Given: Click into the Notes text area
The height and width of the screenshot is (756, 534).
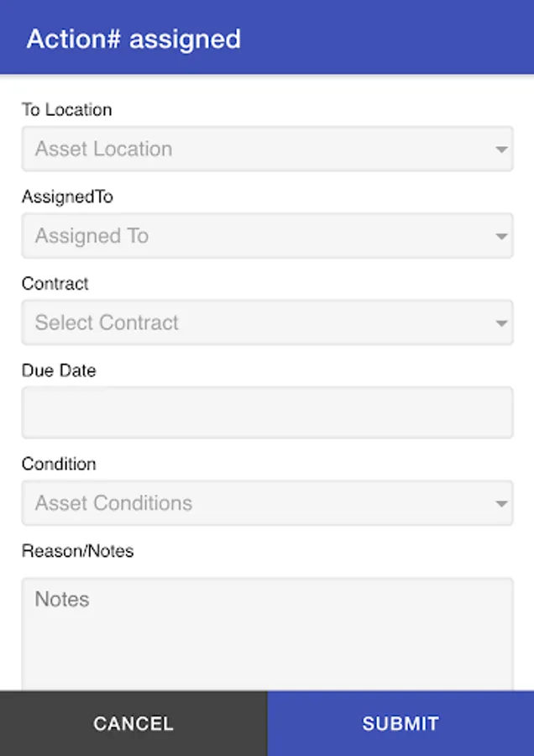Looking at the screenshot, I should point(267,634).
